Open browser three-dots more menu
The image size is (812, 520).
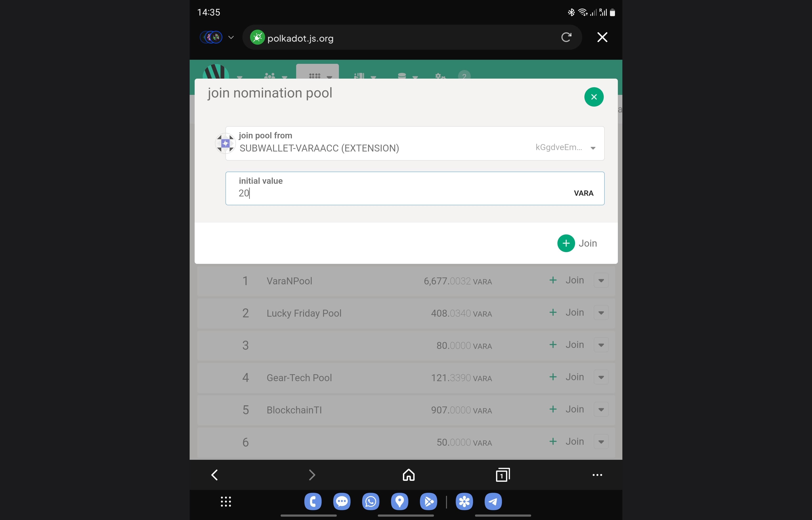[597, 475]
